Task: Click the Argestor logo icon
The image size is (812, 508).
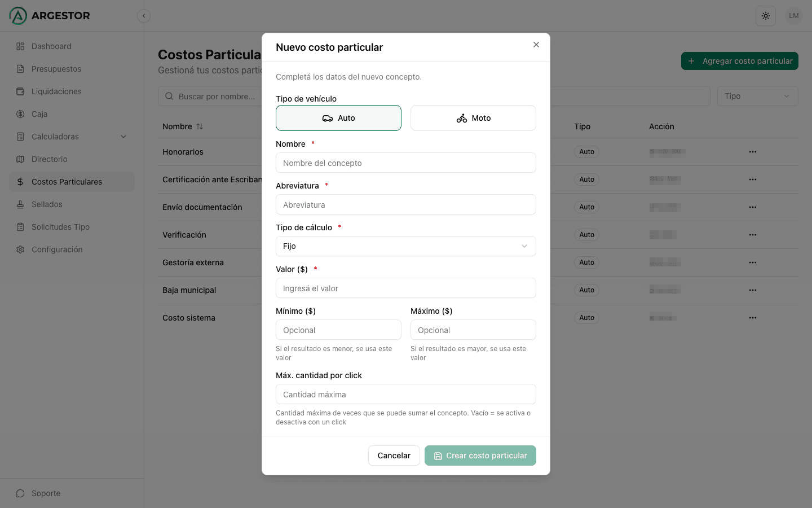Action: tap(18, 16)
